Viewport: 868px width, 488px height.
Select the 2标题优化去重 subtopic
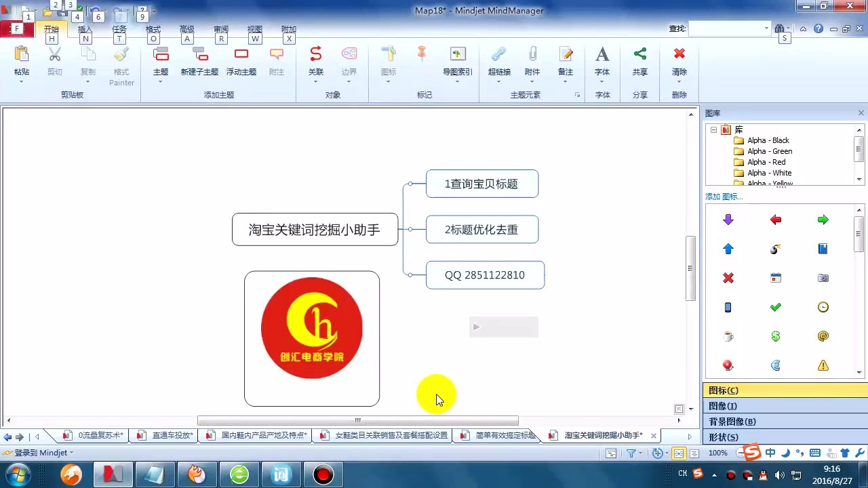482,230
